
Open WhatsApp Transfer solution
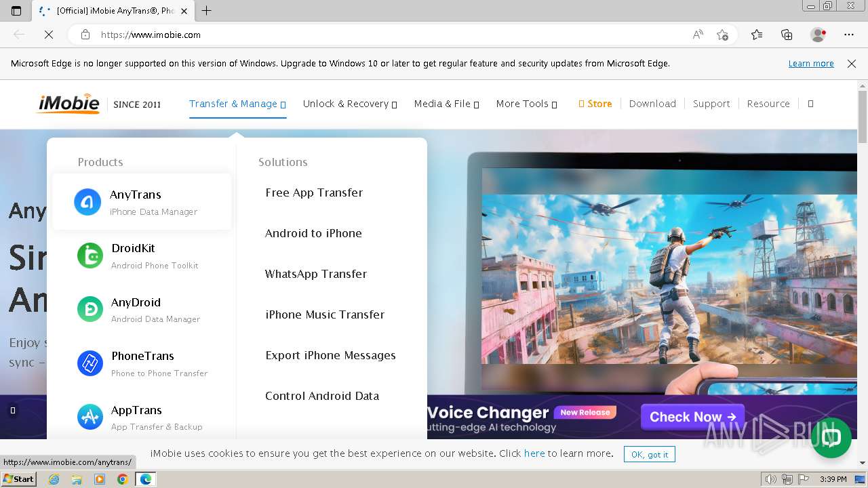point(316,274)
